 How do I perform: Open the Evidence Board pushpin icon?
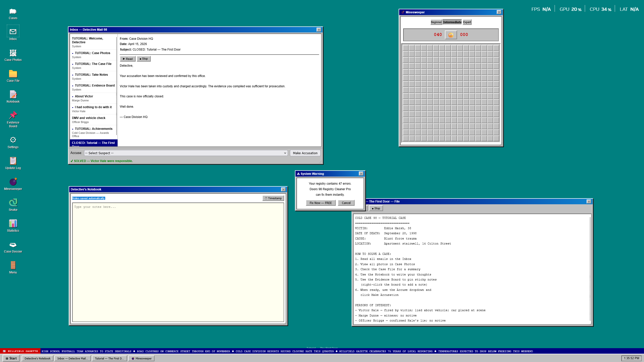13,116
